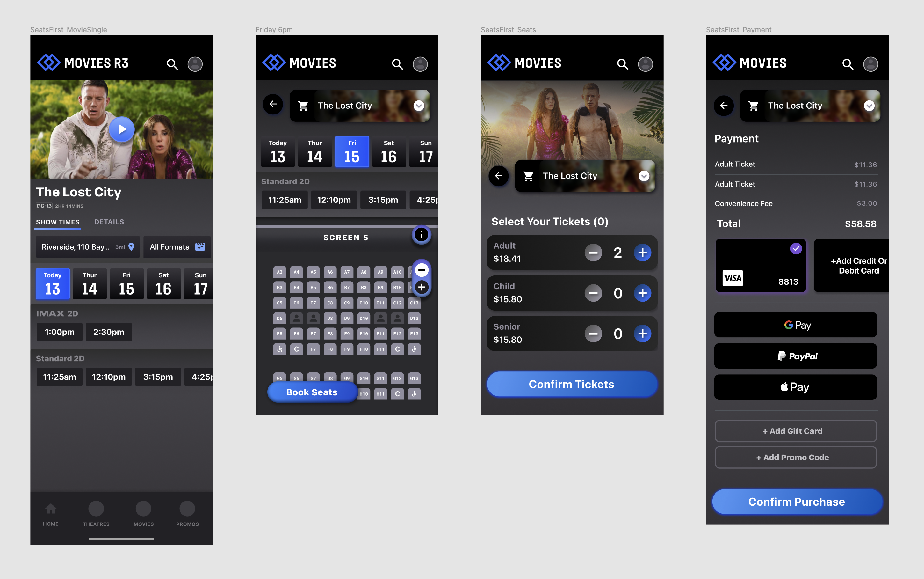Tap the shopping cart icon beside The Lost City
This screenshot has height=579, width=924.
pos(303,106)
